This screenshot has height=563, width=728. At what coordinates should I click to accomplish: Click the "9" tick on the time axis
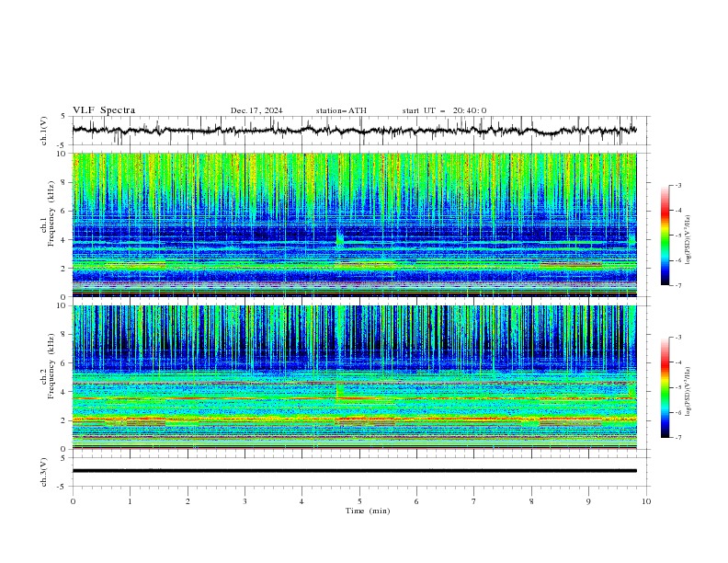click(588, 501)
